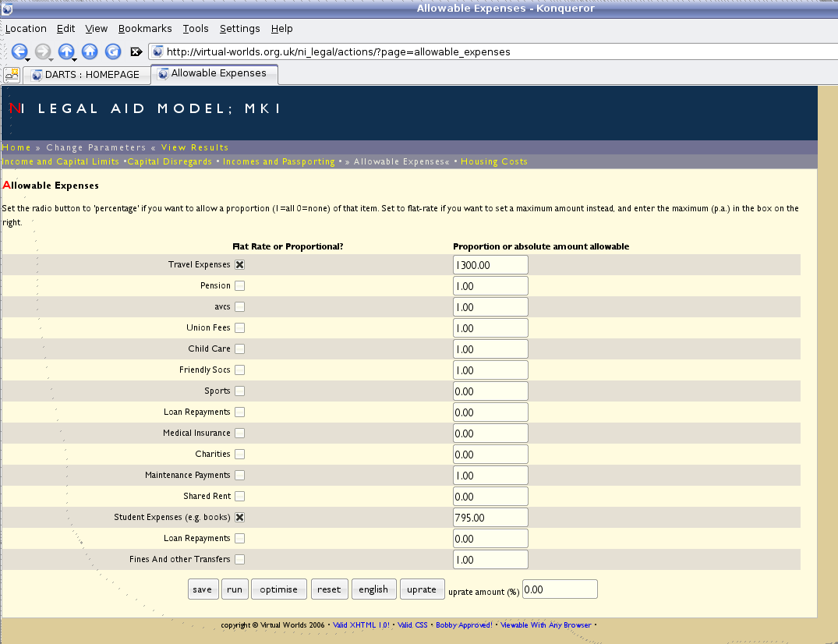838x644 pixels.
Task: Click the Stop loading icon
Action: [136, 51]
